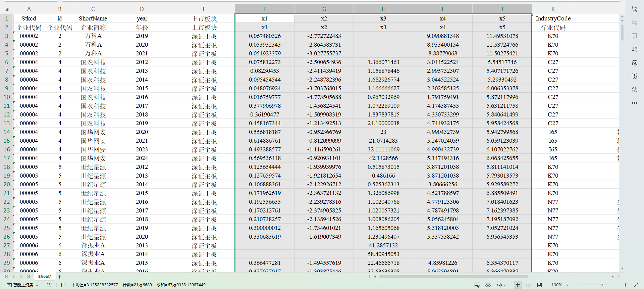Screen dimensions: 644x289
Task: Open the book search icon in sidebar
Action: tap(634, 76)
